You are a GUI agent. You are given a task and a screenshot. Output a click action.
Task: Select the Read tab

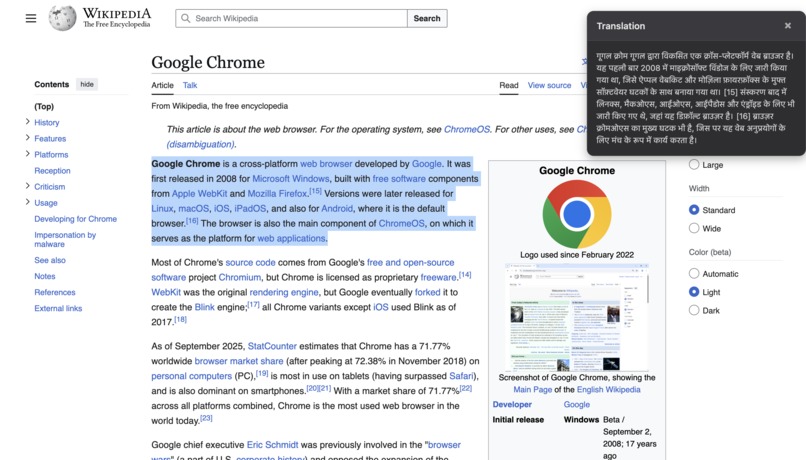coord(509,85)
